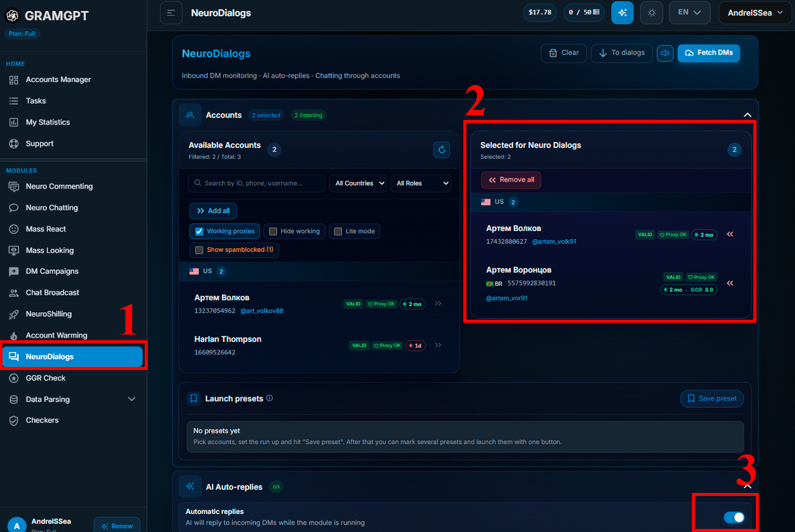
Task: Open All Countries dropdown
Action: pos(358,183)
